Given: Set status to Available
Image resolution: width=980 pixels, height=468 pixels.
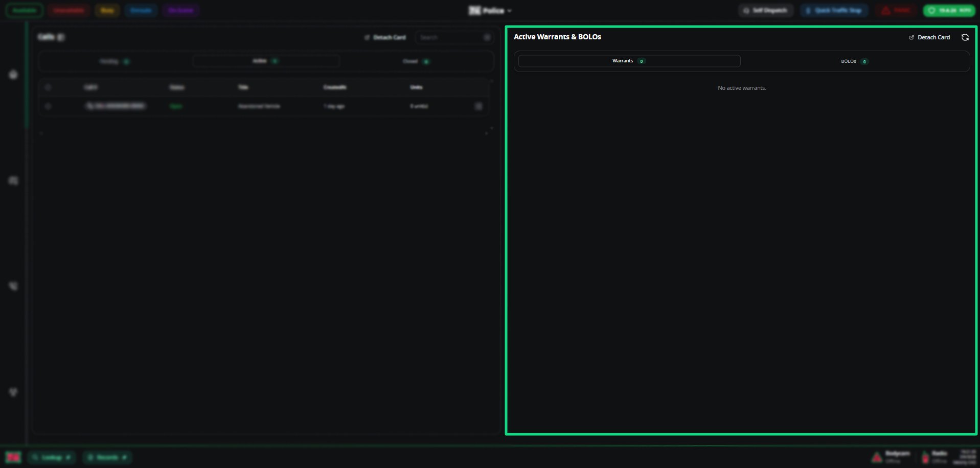Looking at the screenshot, I should (x=24, y=10).
